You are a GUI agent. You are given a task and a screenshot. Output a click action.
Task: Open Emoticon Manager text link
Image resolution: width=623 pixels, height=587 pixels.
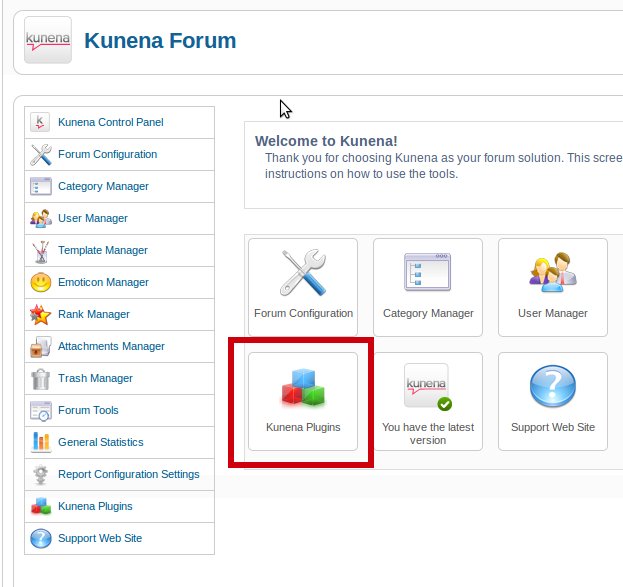[103, 282]
